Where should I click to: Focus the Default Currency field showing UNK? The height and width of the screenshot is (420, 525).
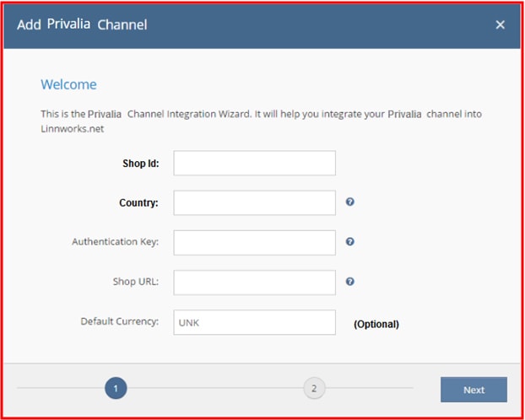coord(254,322)
